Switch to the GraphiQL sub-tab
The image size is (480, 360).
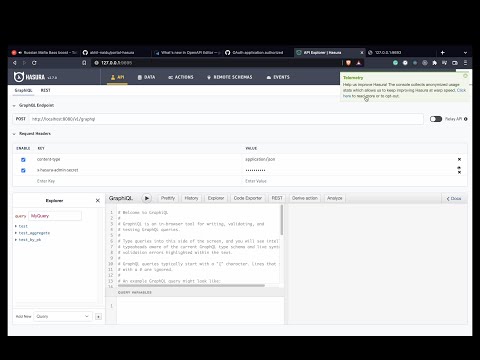(x=23, y=90)
